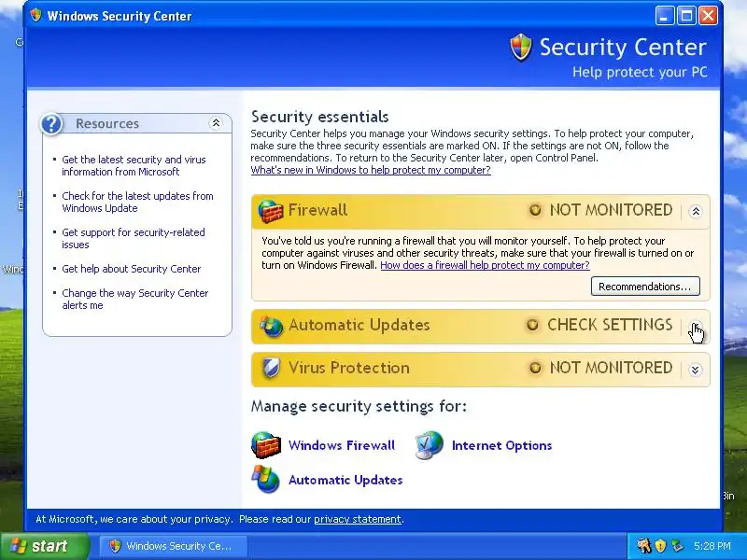Click the Windows Firewall icon under Manage settings

click(x=266, y=445)
